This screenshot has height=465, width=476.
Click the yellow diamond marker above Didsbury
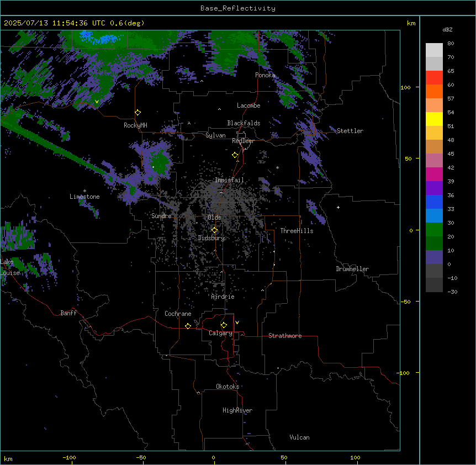pyautogui.click(x=215, y=230)
